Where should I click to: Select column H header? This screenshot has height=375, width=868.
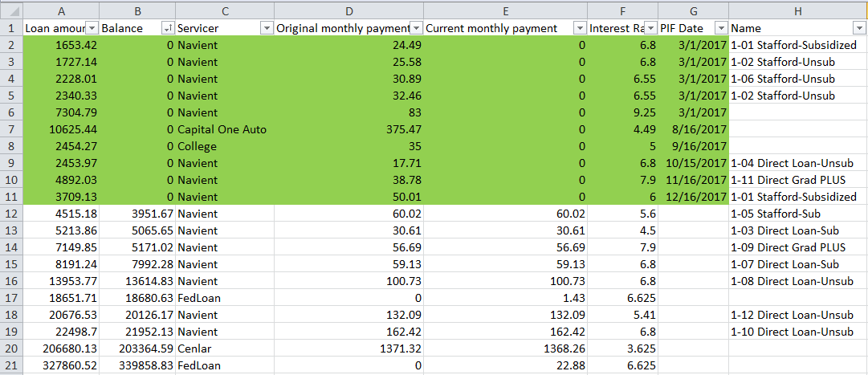[x=797, y=10]
